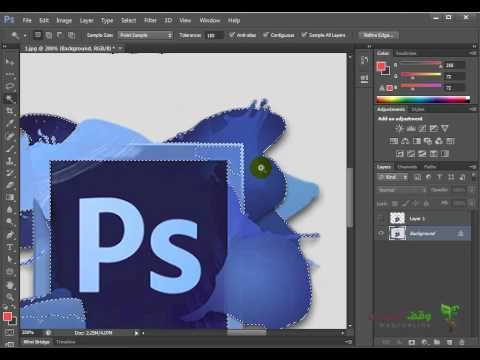Add a Black & White adjustment
This screenshot has height=360, width=480.
(x=416, y=141)
